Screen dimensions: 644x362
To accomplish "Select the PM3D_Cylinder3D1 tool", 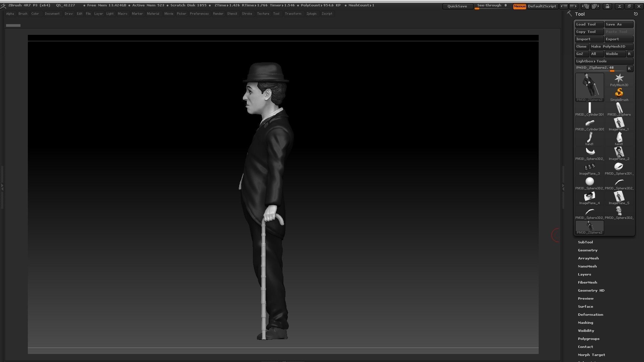I will pos(589,110).
